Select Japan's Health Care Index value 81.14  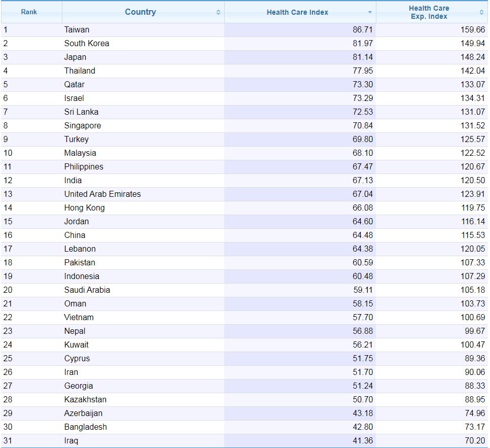363,57
